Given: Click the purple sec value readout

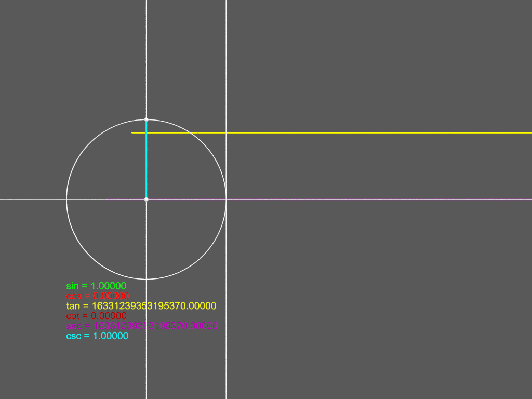Looking at the screenshot, I should tap(141, 326).
